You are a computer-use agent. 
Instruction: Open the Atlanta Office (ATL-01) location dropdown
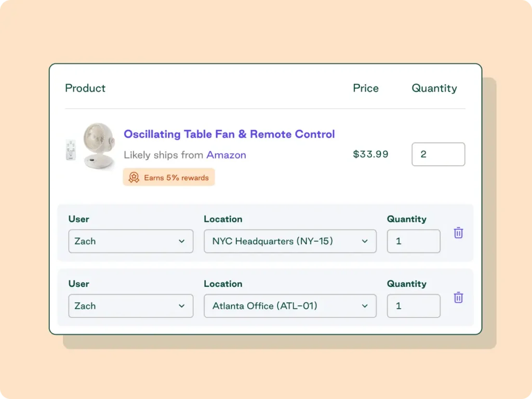pyautogui.click(x=290, y=306)
